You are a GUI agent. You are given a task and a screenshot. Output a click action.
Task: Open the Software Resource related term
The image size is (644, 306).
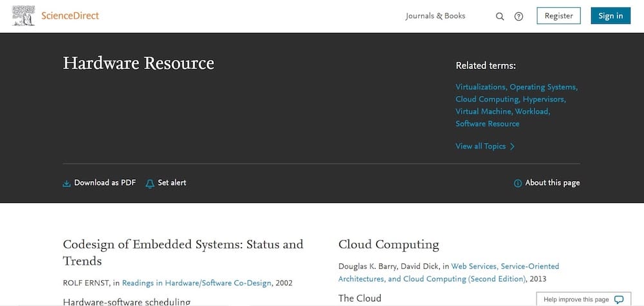coord(487,124)
